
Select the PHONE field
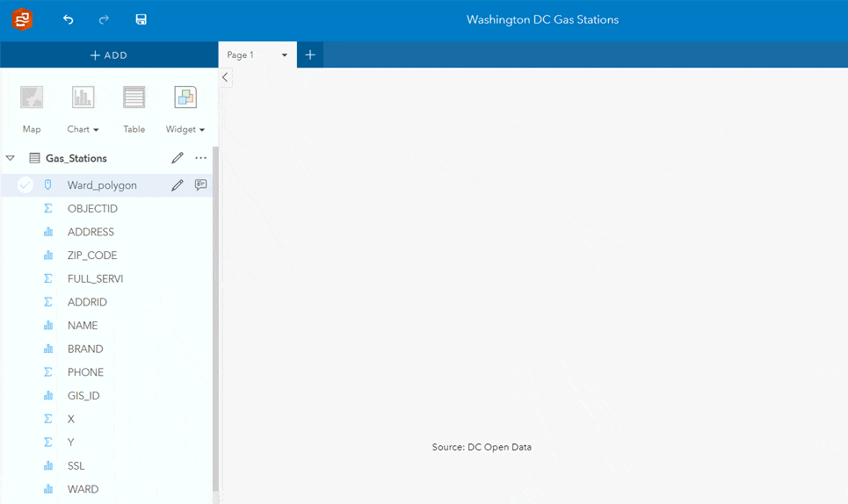point(85,372)
